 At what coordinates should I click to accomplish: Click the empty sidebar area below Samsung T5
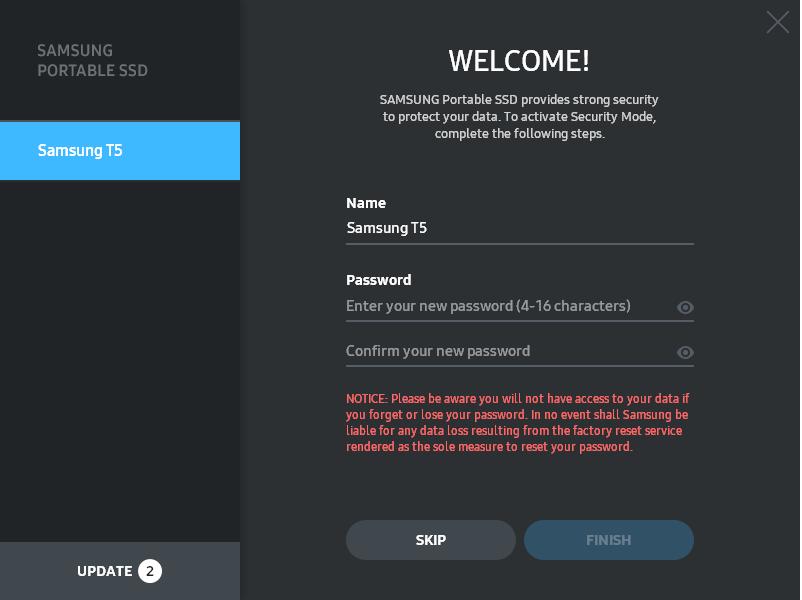click(x=120, y=361)
